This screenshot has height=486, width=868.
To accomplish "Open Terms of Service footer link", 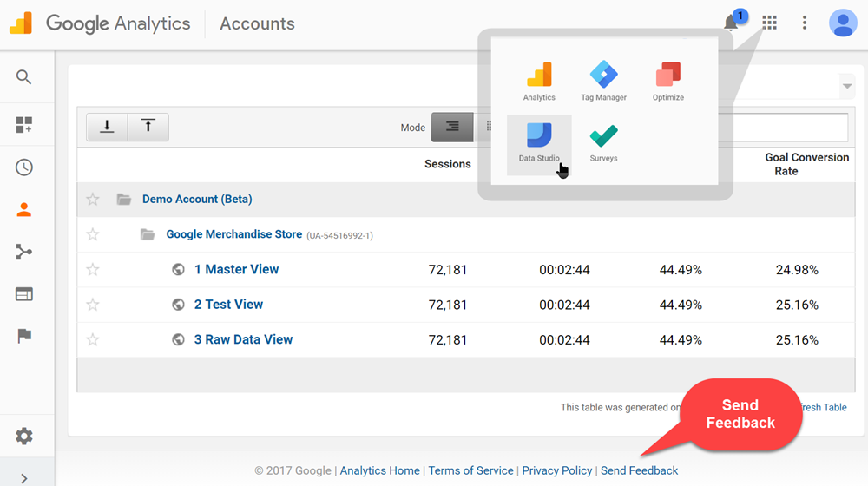I will [471, 470].
